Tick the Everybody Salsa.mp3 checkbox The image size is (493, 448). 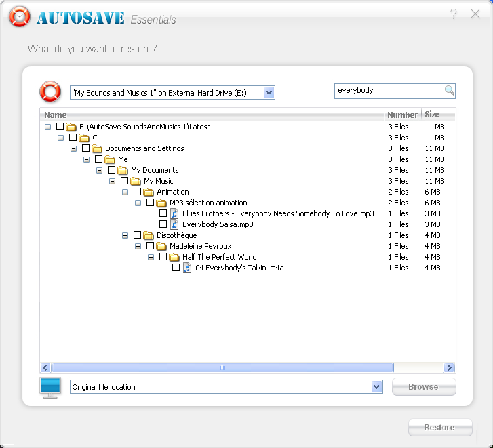coord(163,224)
